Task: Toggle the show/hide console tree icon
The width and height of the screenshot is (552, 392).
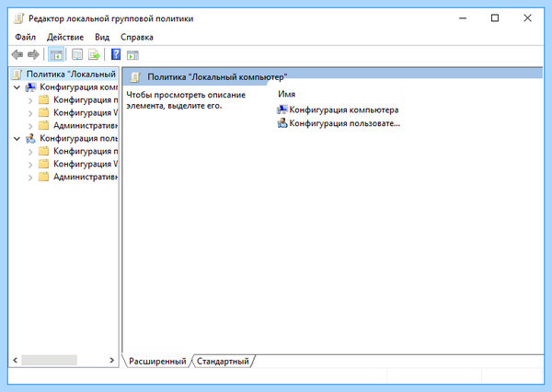Action: [x=56, y=54]
